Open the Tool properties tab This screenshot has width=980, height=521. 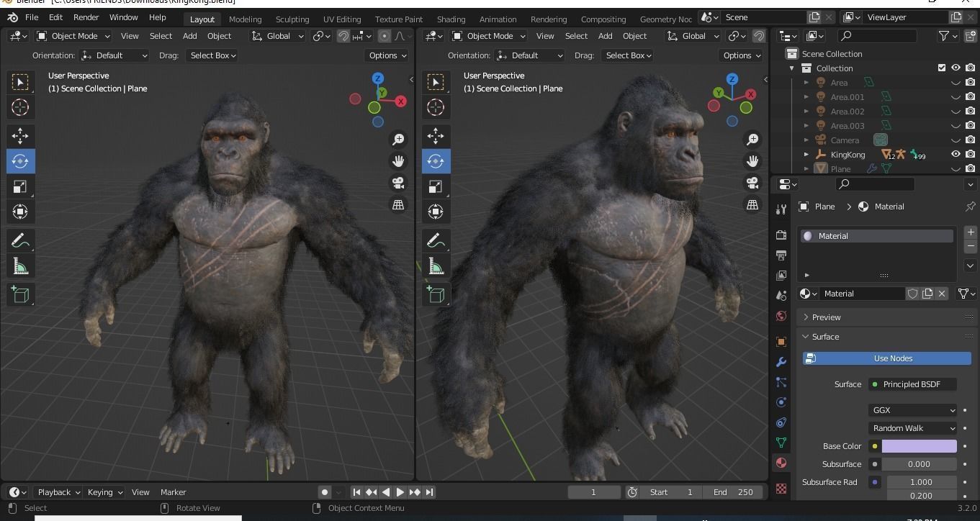781,209
